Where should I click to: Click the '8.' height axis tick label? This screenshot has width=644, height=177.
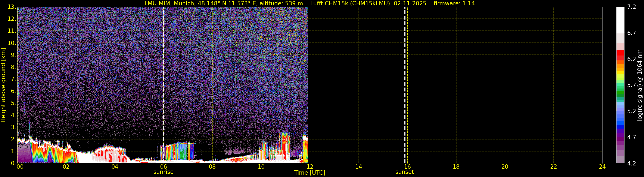13,67
